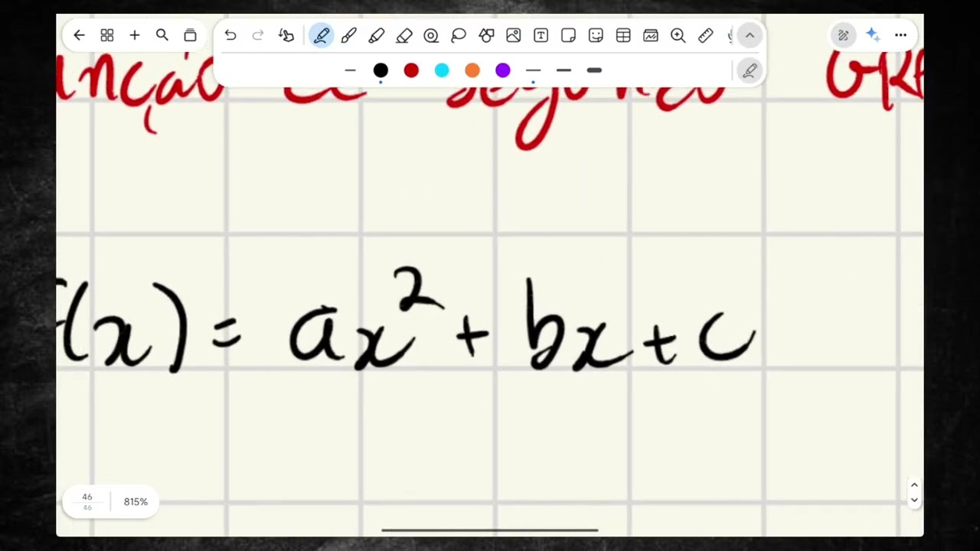Open the stacked pages icon
Image resolution: width=980 pixels, height=551 pixels.
(190, 35)
